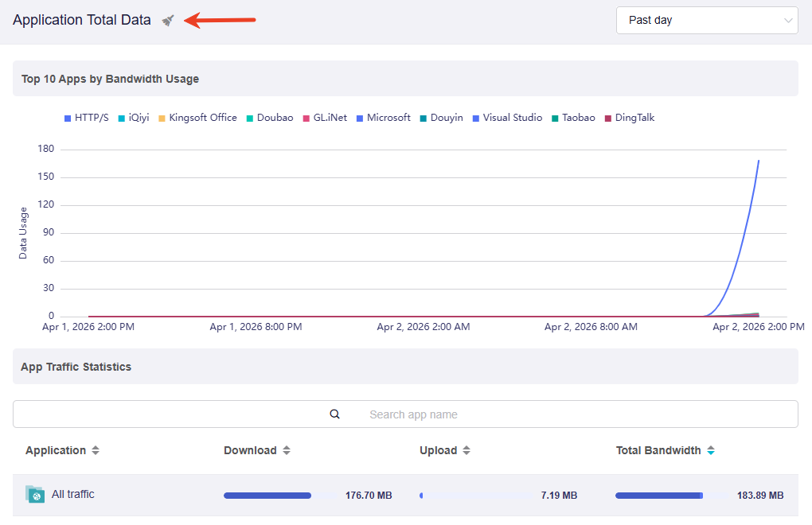Sort by Total Bandwidth column arrows

tap(711, 451)
